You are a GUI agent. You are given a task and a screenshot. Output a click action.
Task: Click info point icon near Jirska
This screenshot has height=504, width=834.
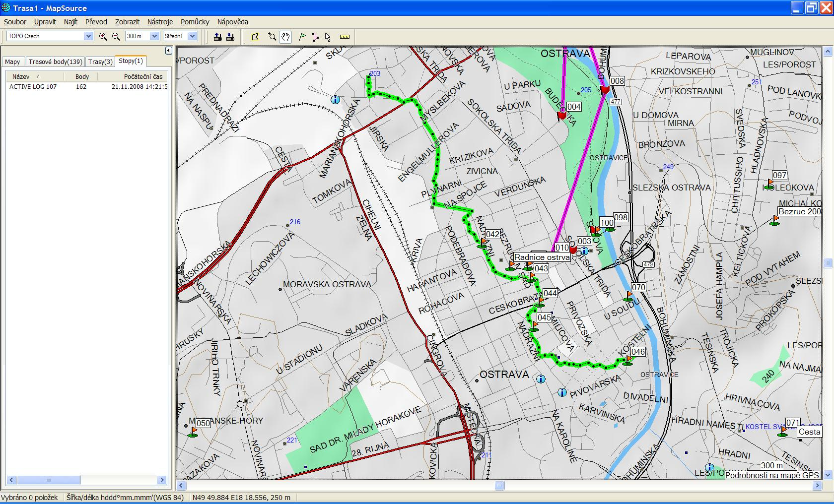point(335,100)
